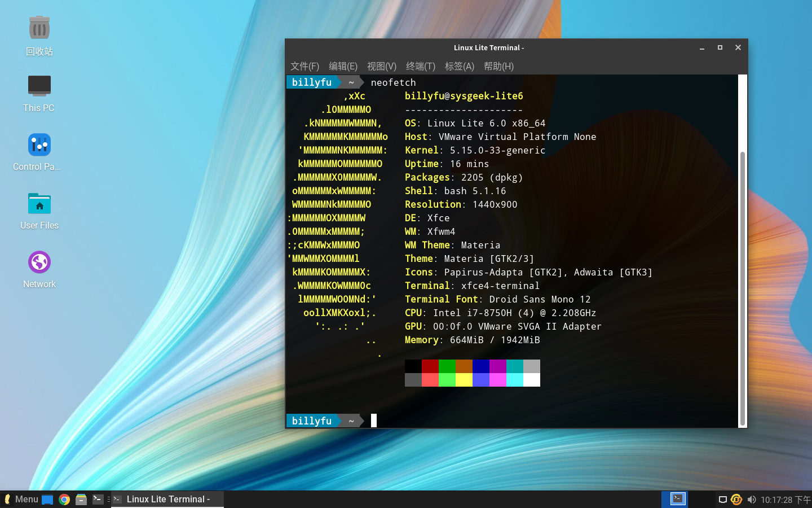Click the pure white block in neofetch palette
The image size is (812, 508).
(x=532, y=380)
